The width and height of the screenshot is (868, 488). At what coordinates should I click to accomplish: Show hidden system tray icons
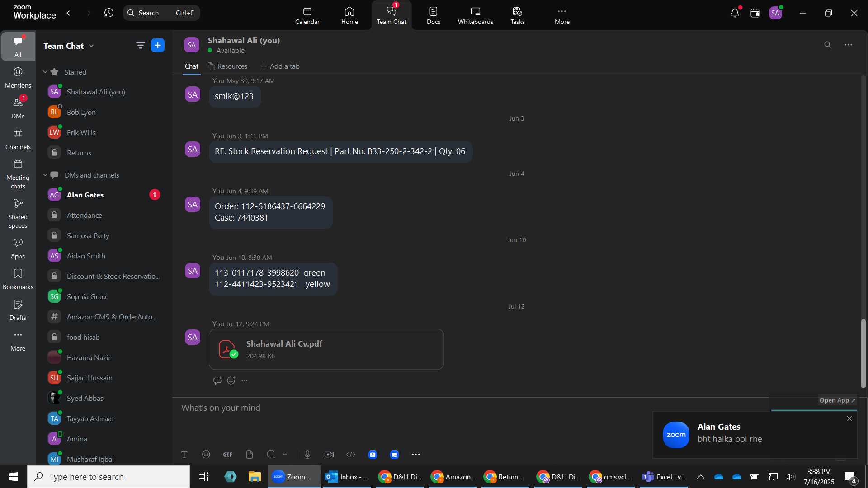(700, 477)
